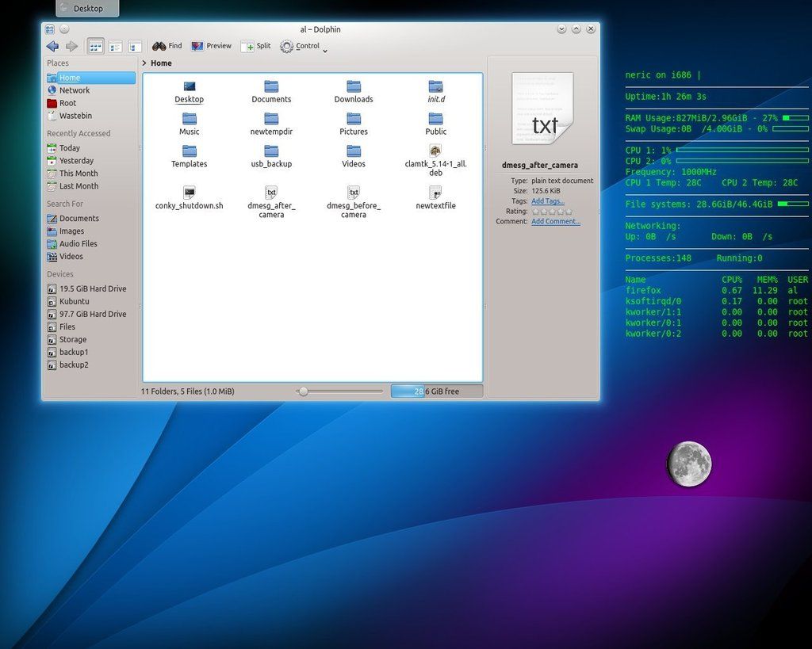Click the forward navigation arrow
812x649 pixels.
(x=71, y=46)
